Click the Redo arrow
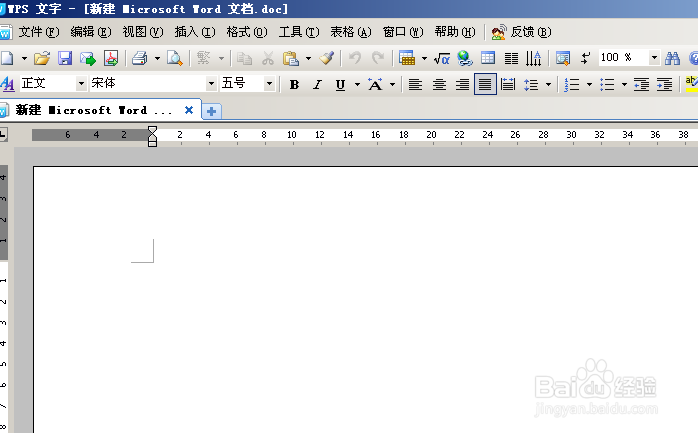698x433 pixels. tap(378, 58)
